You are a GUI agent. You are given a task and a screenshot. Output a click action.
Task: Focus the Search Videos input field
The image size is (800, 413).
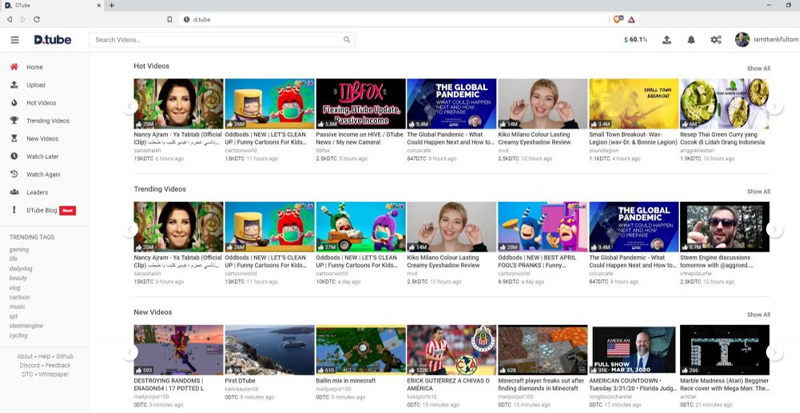pos(215,40)
